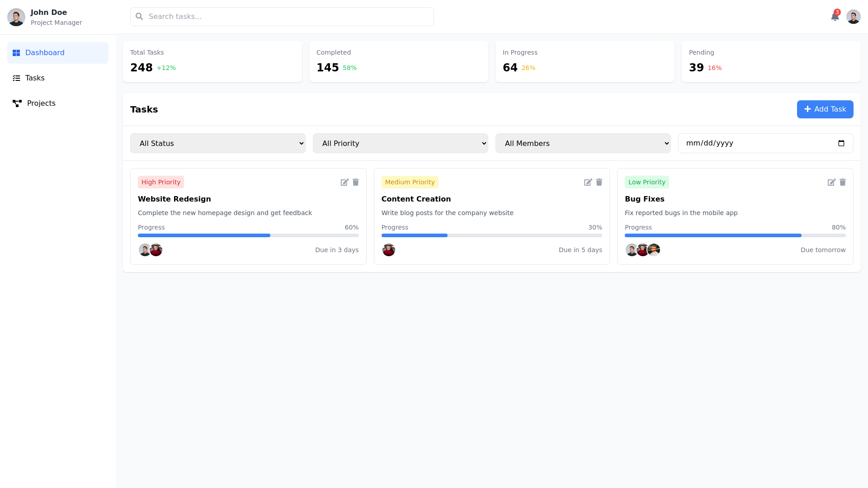Delete the Content Creation task via trash icon

point(599,182)
